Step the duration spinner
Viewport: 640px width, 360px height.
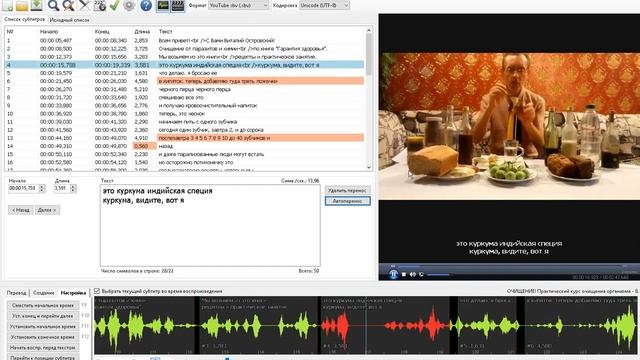[73, 188]
